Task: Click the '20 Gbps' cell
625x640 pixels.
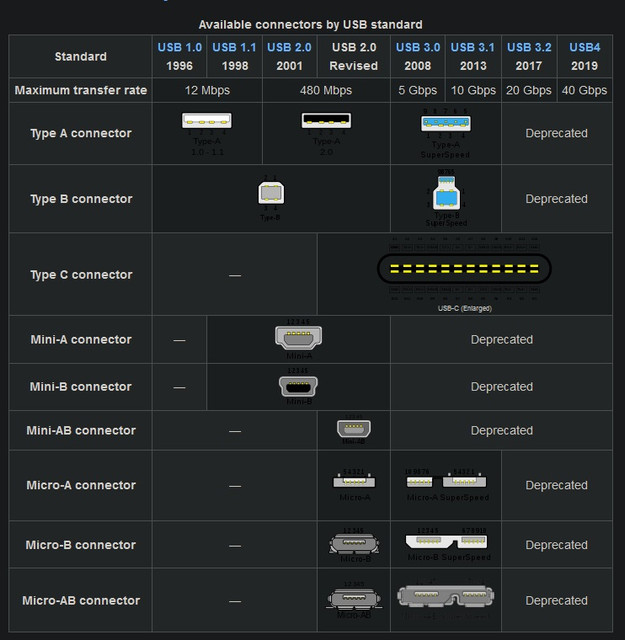Action: pos(529,90)
